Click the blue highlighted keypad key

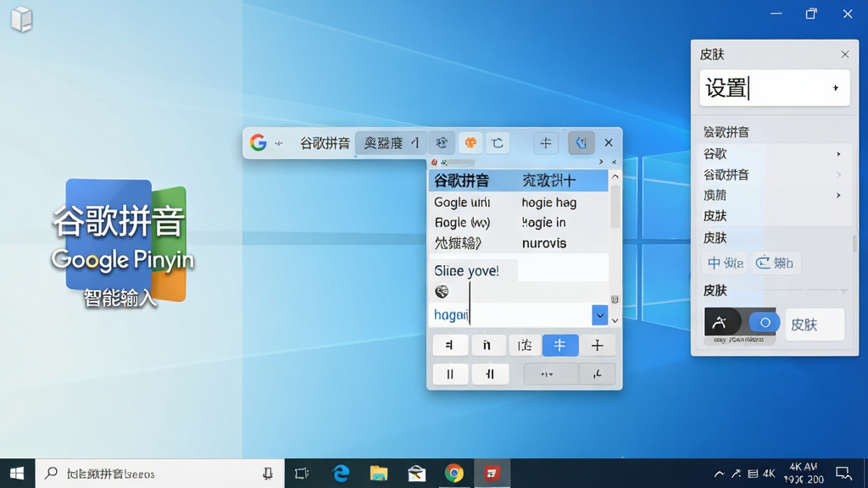(560, 346)
